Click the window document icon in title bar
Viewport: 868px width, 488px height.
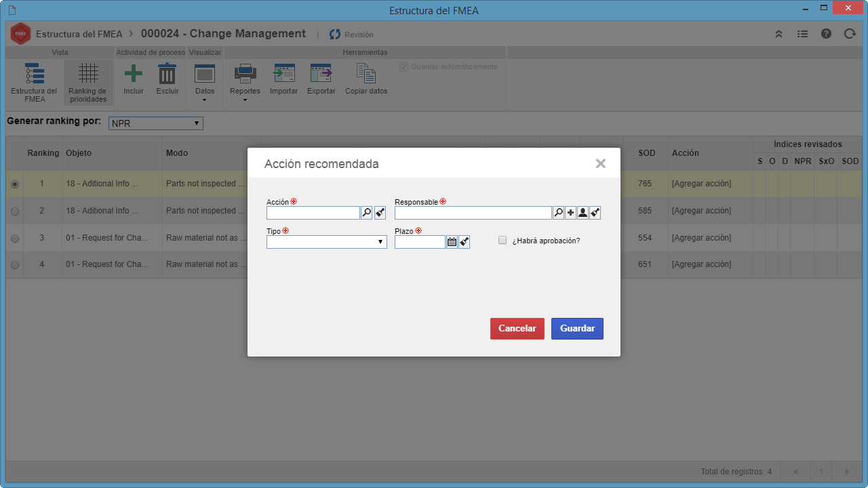pyautogui.click(x=12, y=10)
